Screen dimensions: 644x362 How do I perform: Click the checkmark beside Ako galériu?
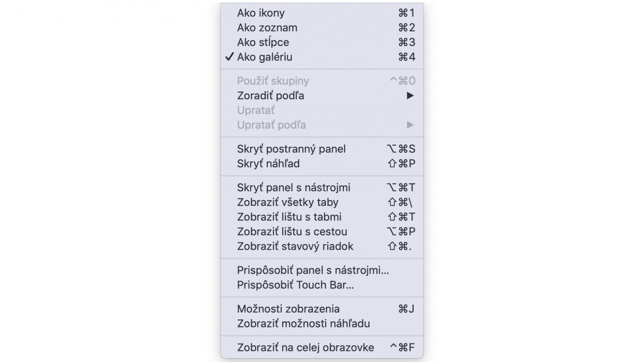tap(229, 57)
